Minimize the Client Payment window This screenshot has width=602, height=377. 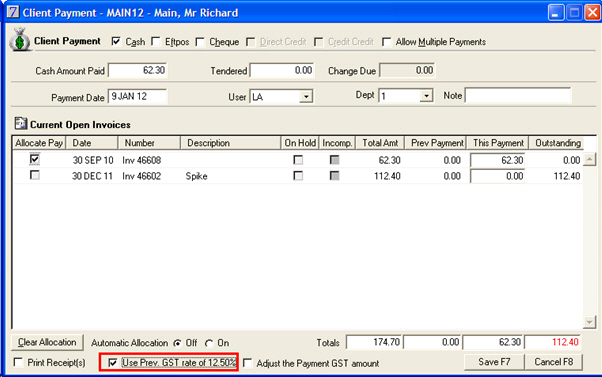click(556, 12)
